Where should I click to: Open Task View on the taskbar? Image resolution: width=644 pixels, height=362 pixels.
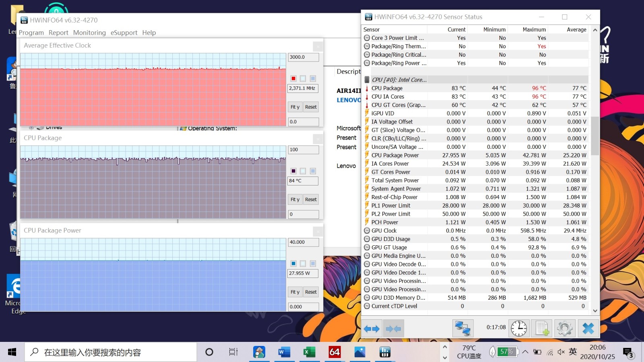click(x=233, y=352)
